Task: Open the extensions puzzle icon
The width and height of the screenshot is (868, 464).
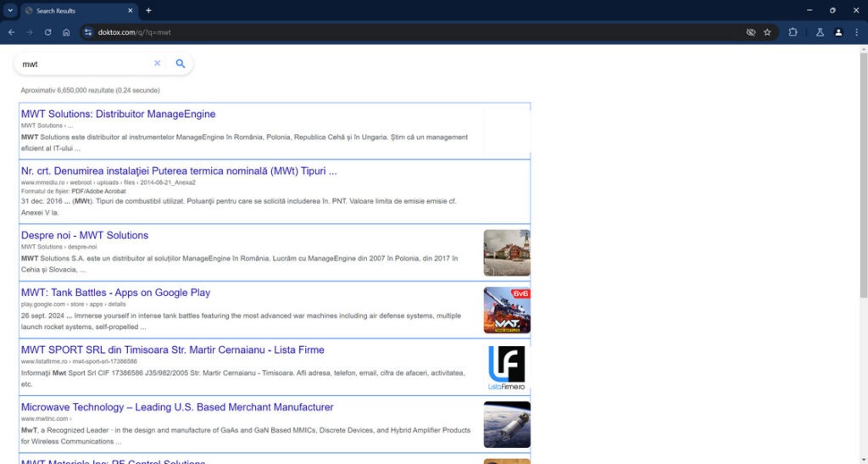Action: pyautogui.click(x=793, y=32)
